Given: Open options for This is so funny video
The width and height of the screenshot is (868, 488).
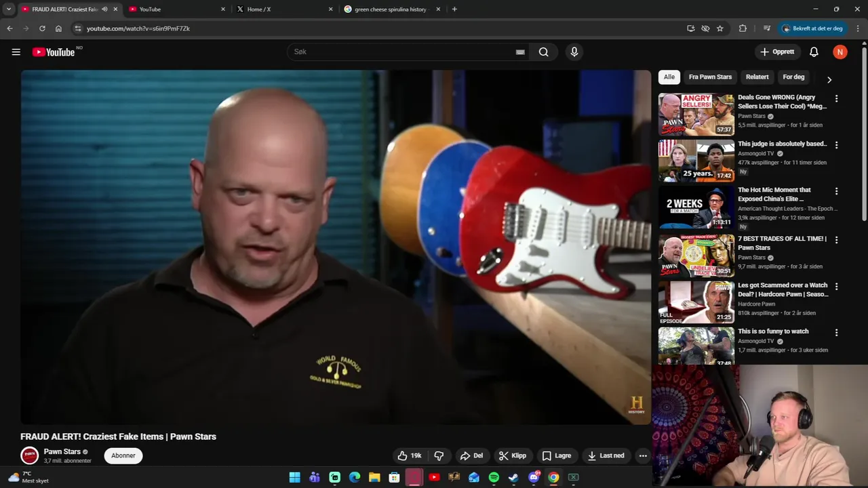Looking at the screenshot, I should (x=836, y=333).
